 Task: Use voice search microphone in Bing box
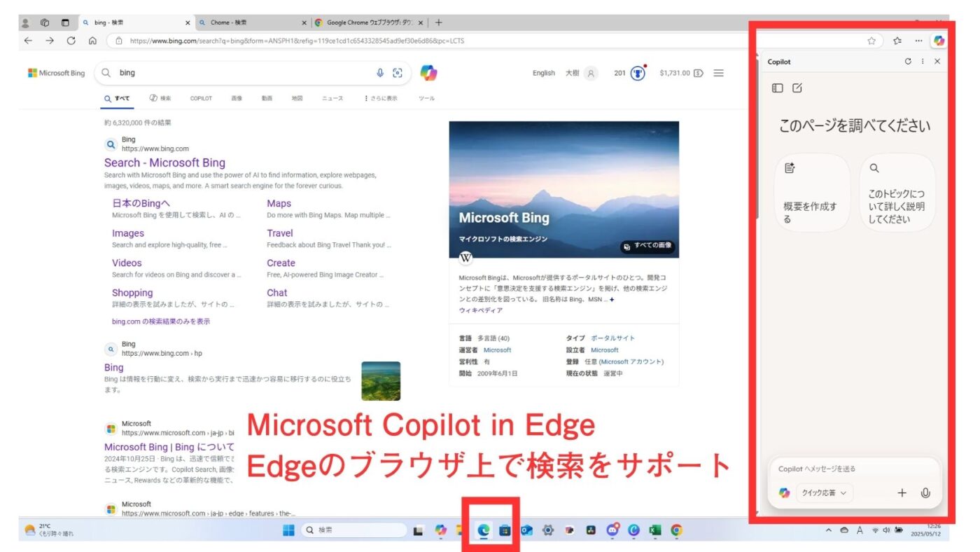click(x=380, y=73)
